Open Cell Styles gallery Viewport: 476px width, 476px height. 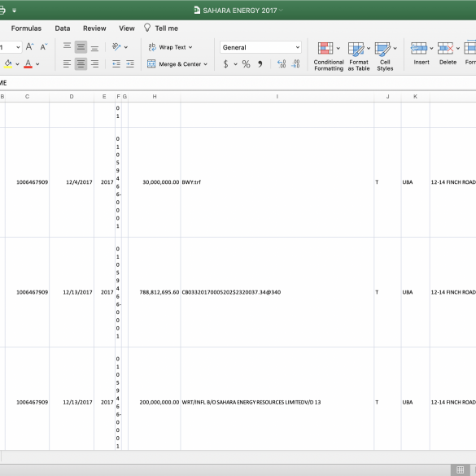pyautogui.click(x=385, y=57)
